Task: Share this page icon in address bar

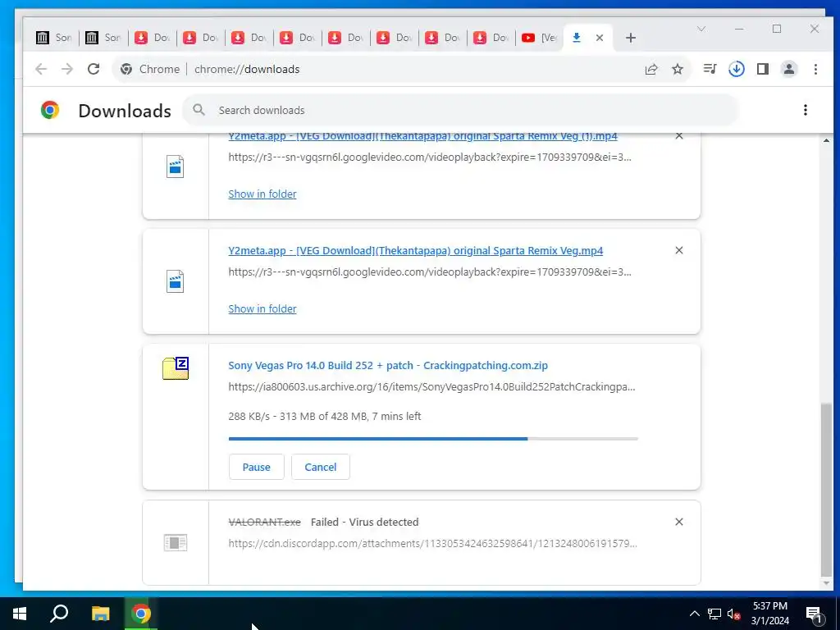Action: [x=651, y=69]
